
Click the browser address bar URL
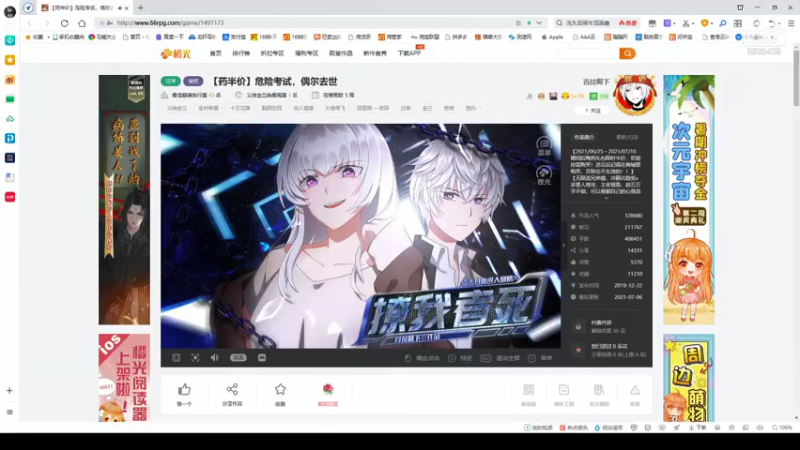click(x=170, y=23)
